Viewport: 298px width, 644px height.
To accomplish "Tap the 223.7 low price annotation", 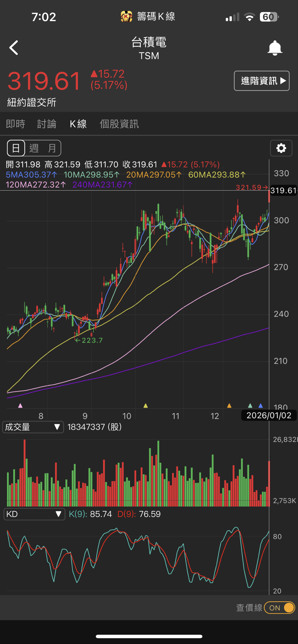I will 89,340.
